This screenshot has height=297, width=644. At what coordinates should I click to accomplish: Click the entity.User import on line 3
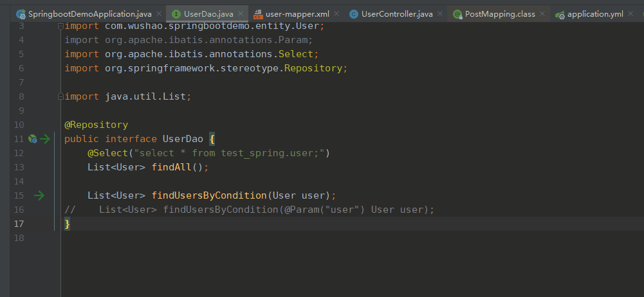click(195, 26)
